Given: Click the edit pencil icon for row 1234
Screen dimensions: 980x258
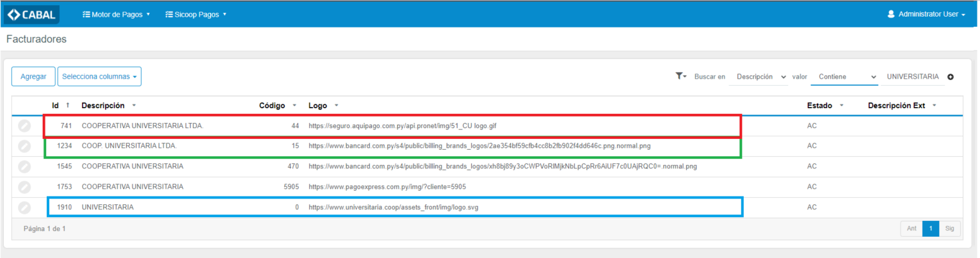Looking at the screenshot, I should (24, 146).
